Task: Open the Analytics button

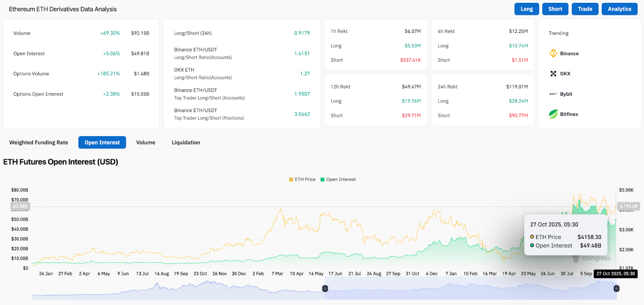Action: [x=619, y=9]
